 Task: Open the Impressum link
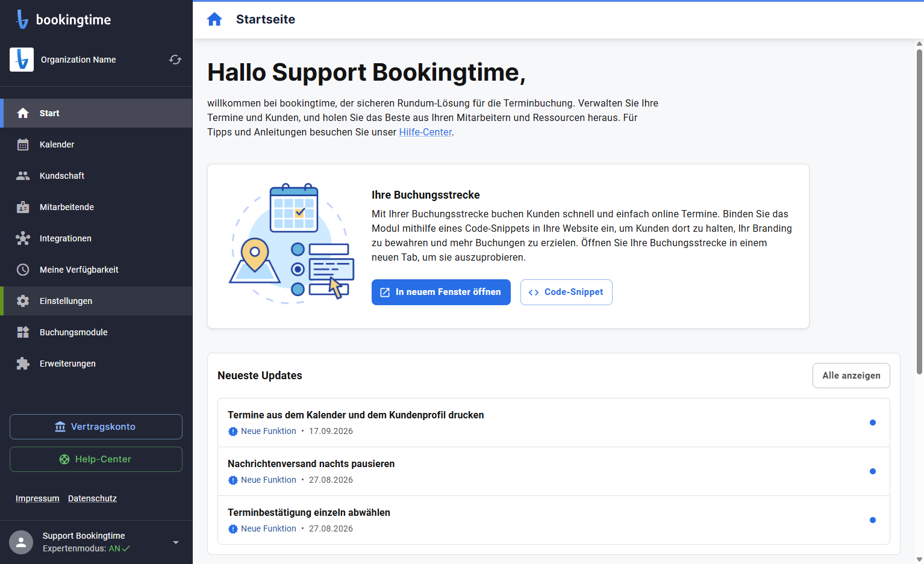(x=37, y=498)
